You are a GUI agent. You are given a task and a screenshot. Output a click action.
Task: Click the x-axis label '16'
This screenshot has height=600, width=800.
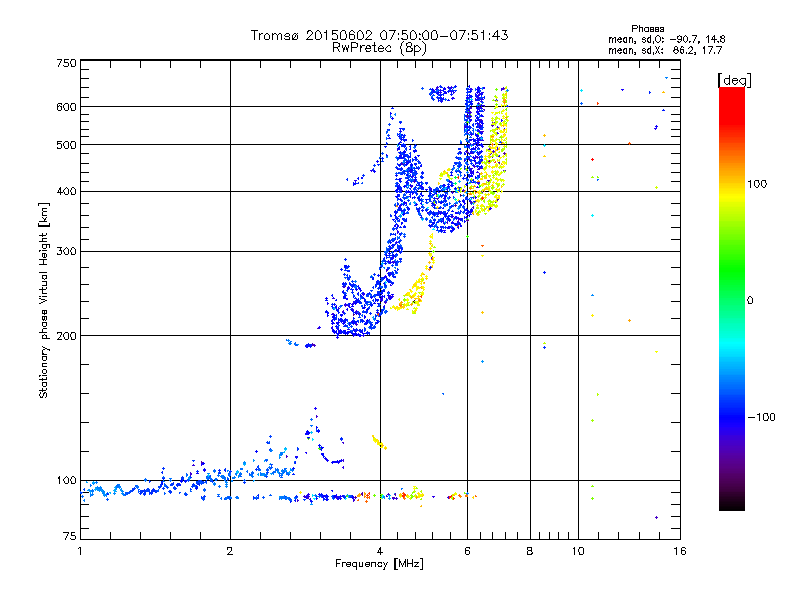pyautogui.click(x=680, y=551)
